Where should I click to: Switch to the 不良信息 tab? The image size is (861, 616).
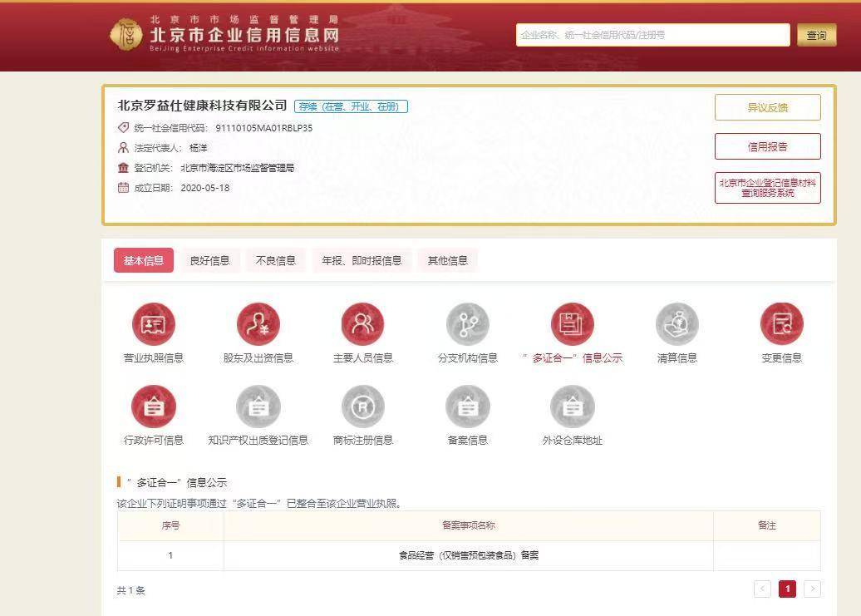[276, 260]
